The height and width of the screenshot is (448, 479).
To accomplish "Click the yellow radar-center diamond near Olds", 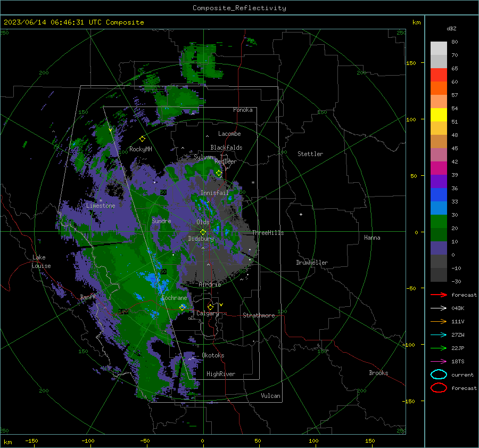I will (x=203, y=232).
